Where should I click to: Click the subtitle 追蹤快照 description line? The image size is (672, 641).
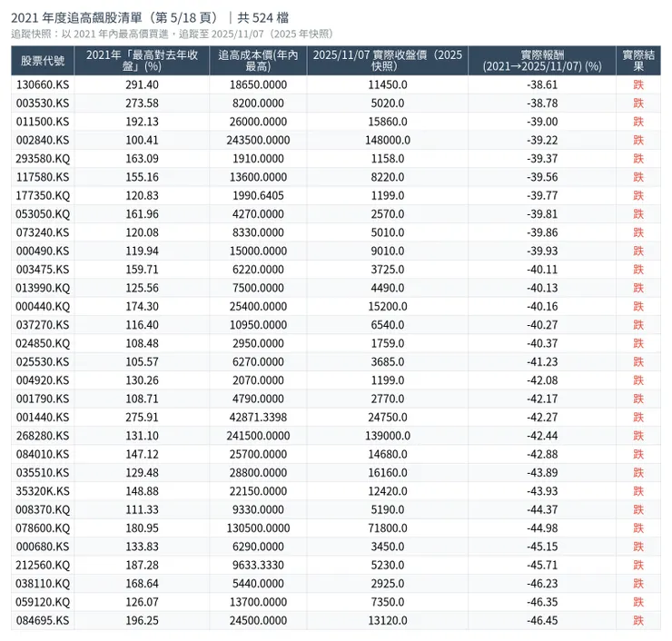click(x=172, y=35)
